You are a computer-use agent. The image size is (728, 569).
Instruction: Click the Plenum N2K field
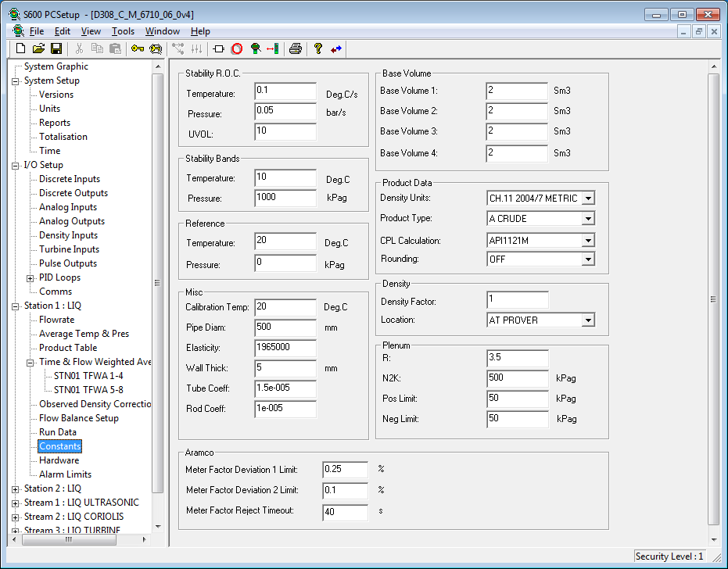coord(517,378)
